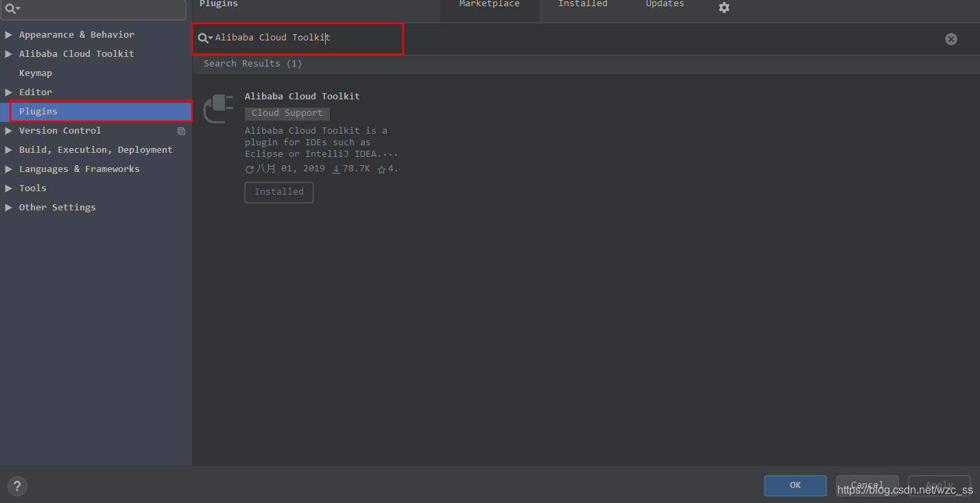Screen dimensions: 980x503
Task: Click the plugin update date 01, 2019
Action: (x=285, y=169)
